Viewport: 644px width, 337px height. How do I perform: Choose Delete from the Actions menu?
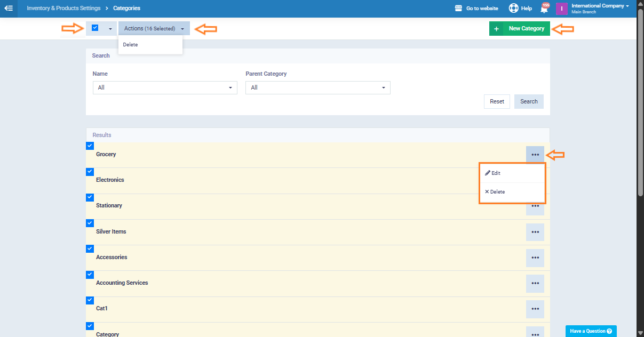(130, 45)
